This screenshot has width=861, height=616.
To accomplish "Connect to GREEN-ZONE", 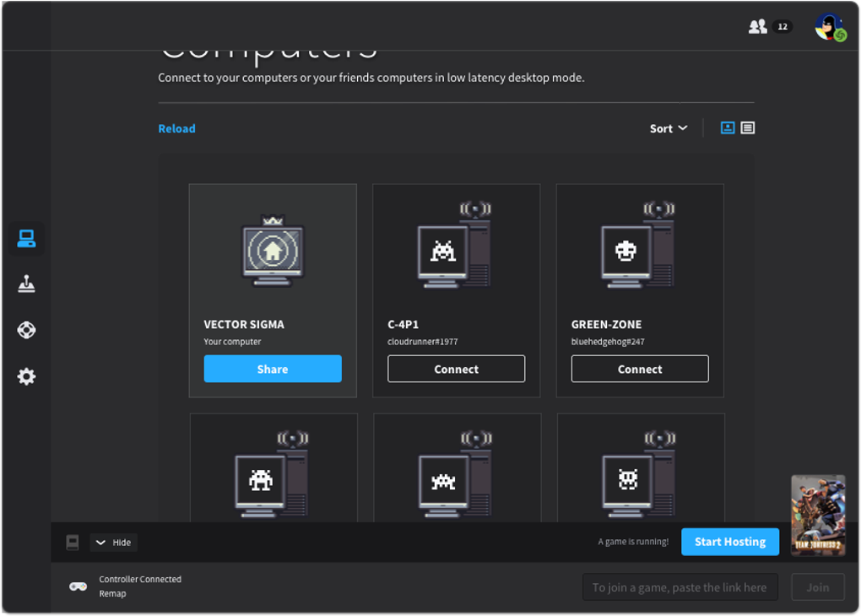I will (x=640, y=369).
